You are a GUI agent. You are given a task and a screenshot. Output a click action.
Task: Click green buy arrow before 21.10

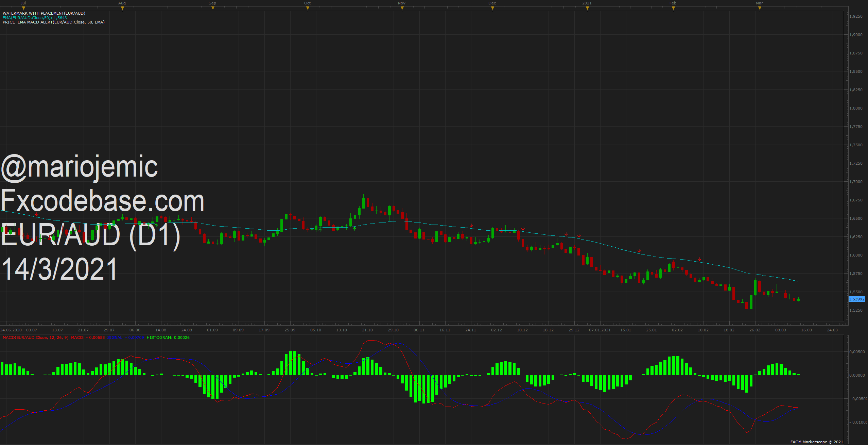(354, 229)
